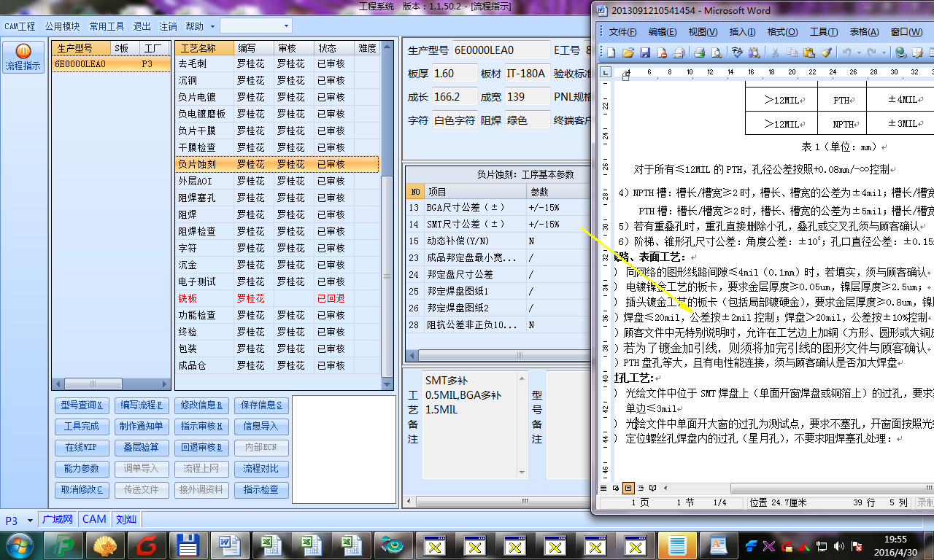Click 阻焊 field showing 绿色
Image resolution: width=934 pixels, height=560 pixels.
[527, 120]
